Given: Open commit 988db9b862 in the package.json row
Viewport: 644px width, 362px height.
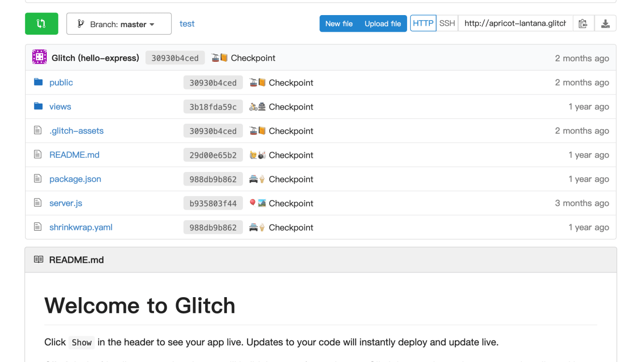Looking at the screenshot, I should [213, 179].
